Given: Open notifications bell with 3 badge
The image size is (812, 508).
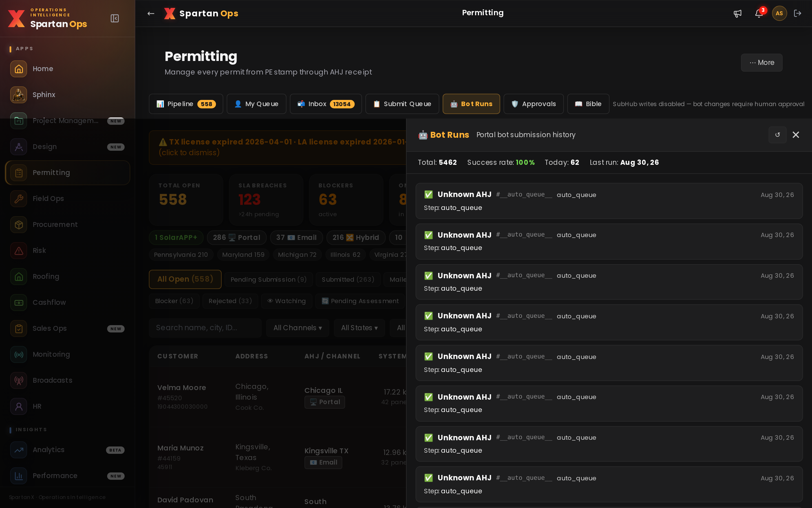Looking at the screenshot, I should (759, 14).
